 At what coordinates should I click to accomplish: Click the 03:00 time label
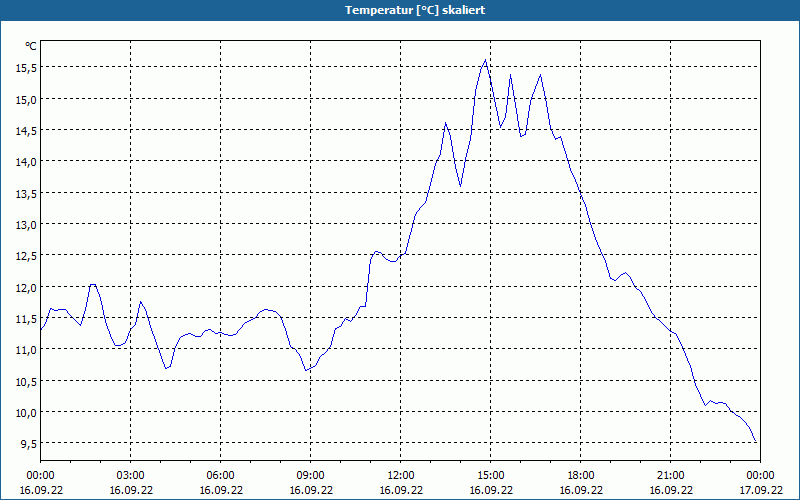pyautogui.click(x=131, y=476)
